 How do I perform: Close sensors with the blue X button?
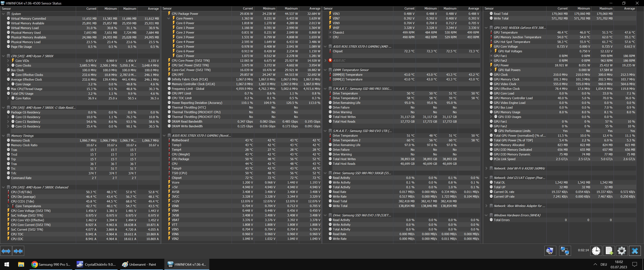click(635, 251)
